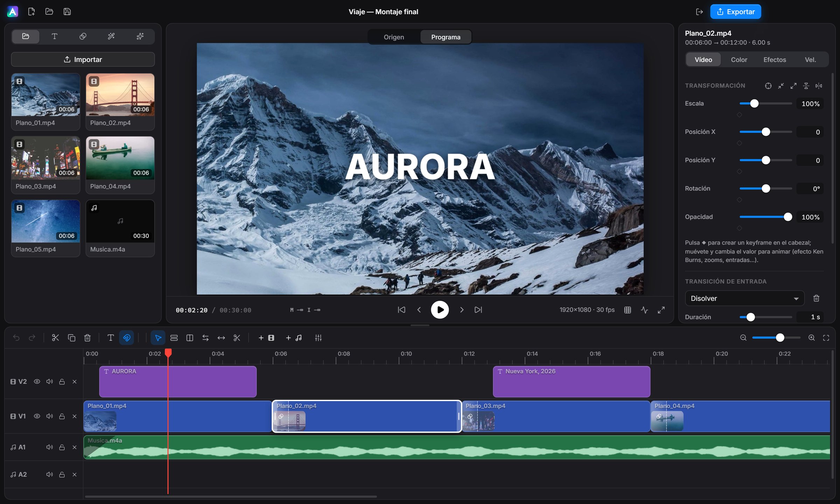Hide the V1 track with eye icon
The height and width of the screenshot is (504, 840).
click(x=37, y=416)
